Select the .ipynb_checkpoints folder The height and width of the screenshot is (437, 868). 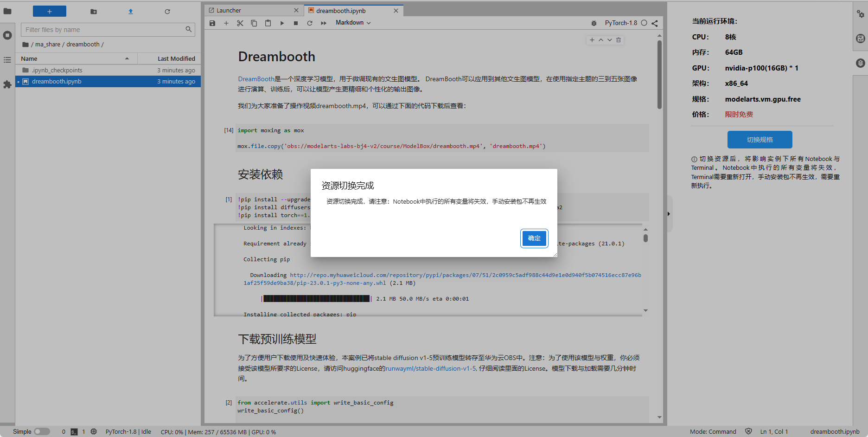(108, 70)
